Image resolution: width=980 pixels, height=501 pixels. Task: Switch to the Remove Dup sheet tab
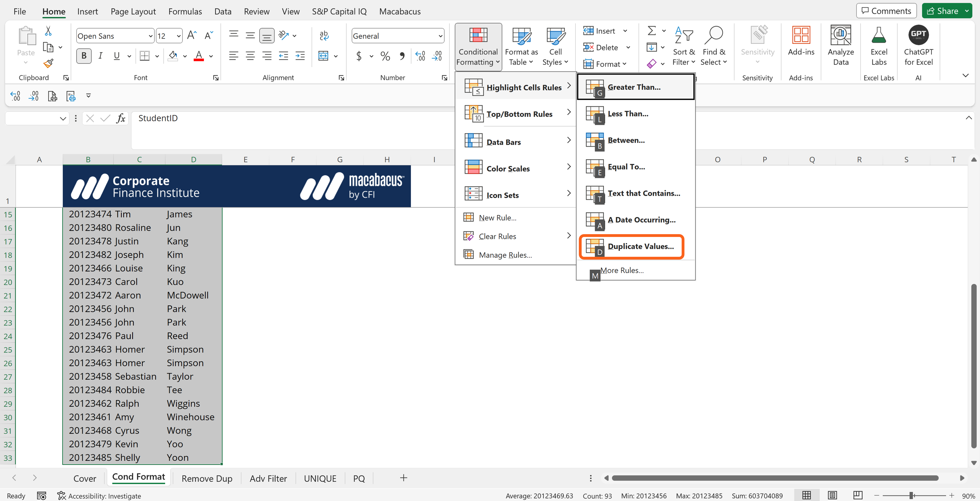tap(206, 478)
